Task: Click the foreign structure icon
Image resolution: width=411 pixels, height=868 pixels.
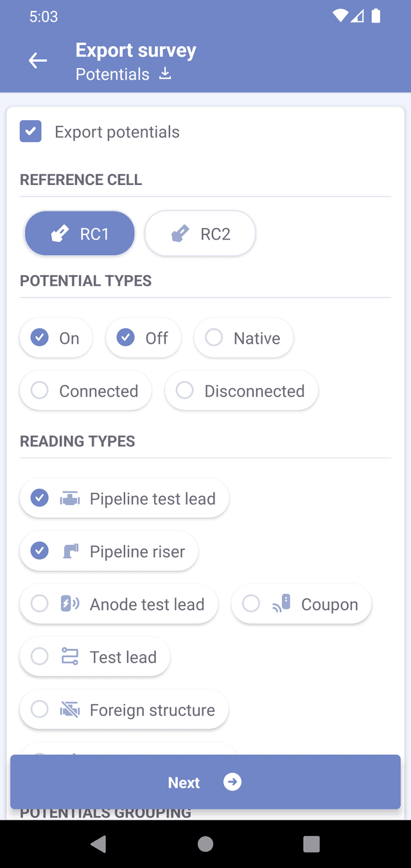Action: [70, 710]
